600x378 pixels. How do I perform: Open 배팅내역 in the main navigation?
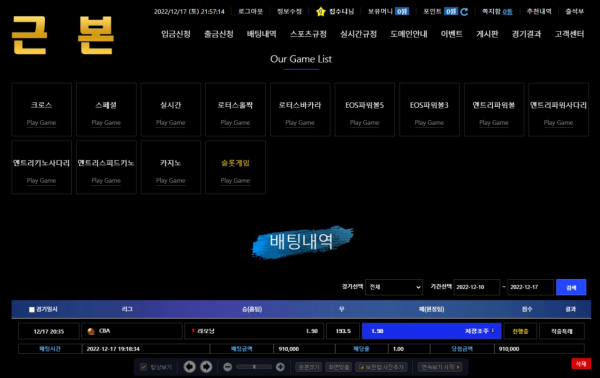(x=261, y=34)
